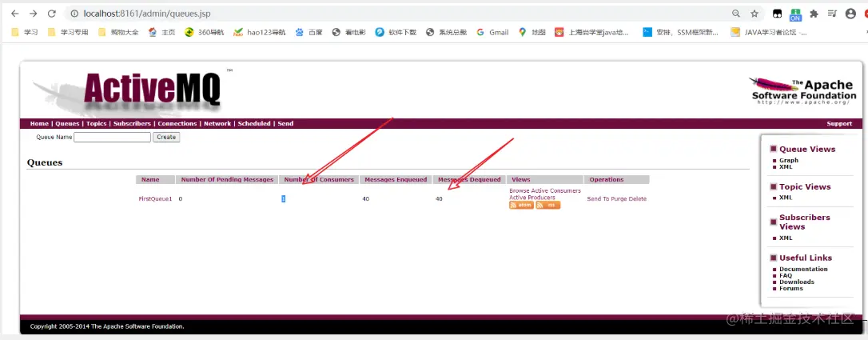Open Downloads under Useful Links
868x340 pixels.
coord(797,282)
